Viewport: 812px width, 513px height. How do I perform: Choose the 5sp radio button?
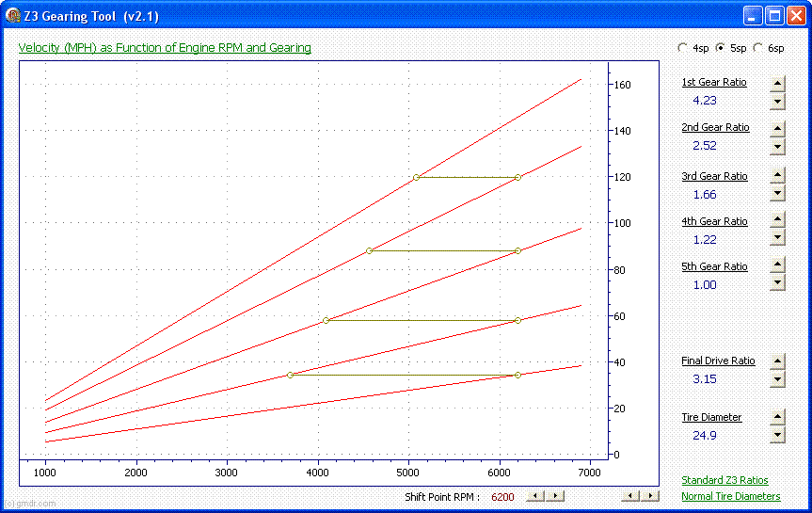[x=721, y=48]
